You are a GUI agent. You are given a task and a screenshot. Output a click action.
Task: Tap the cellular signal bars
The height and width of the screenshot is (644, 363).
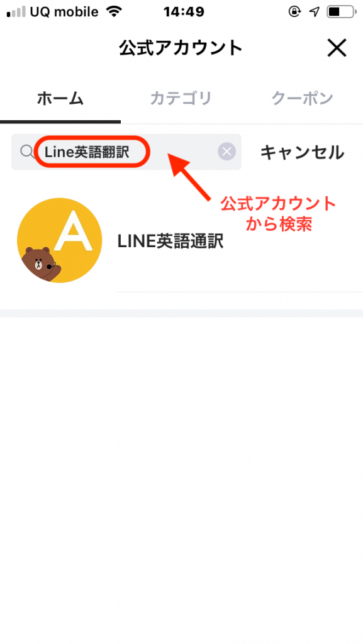[x=16, y=12]
